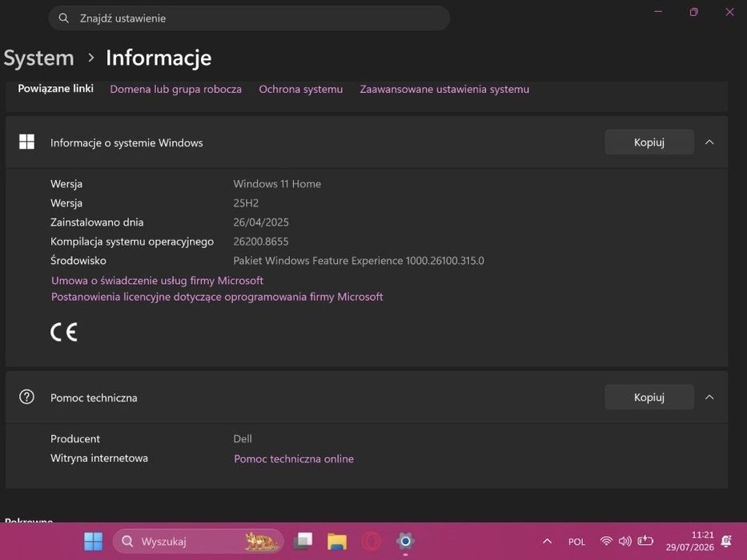The height and width of the screenshot is (560, 747).
Task: Select the Dell producer value
Action: [243, 438]
